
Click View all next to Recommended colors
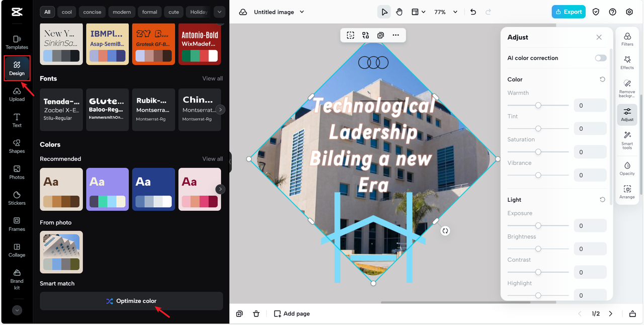[x=212, y=159]
